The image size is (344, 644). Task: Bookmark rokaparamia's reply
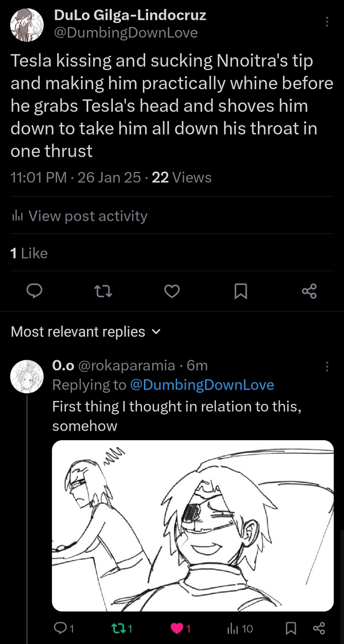tap(291, 628)
